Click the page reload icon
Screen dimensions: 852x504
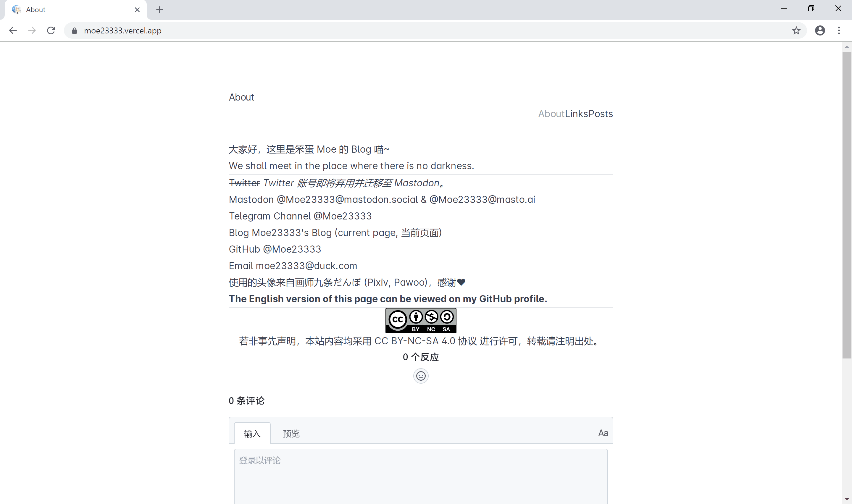51,30
